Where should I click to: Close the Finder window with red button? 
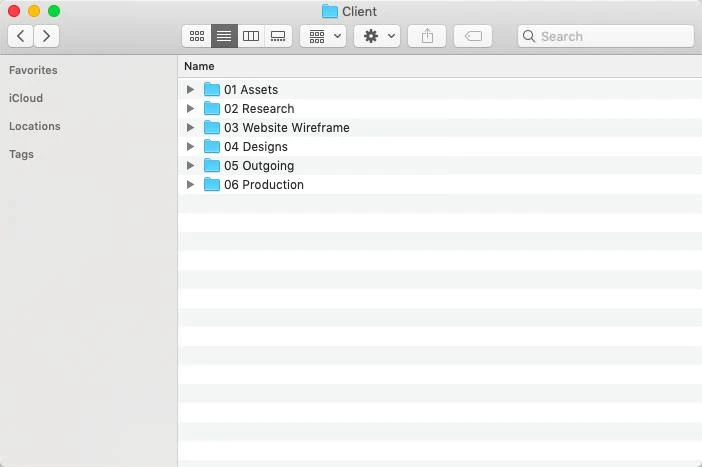tap(14, 11)
